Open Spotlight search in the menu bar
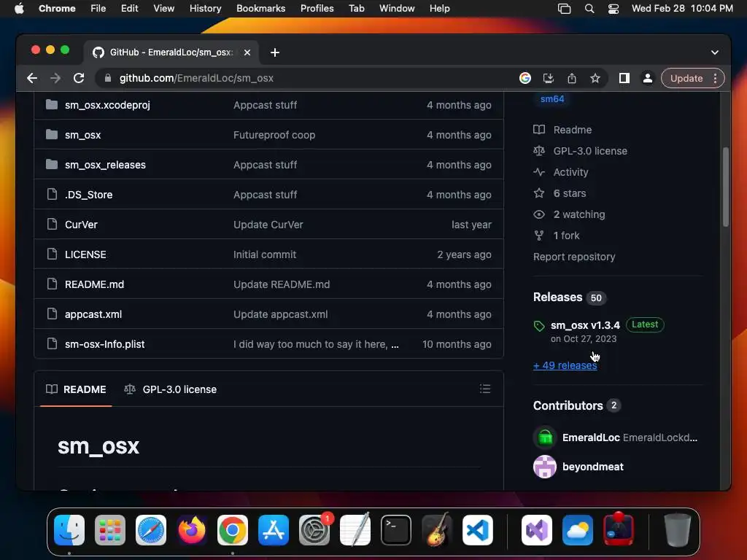This screenshot has height=560, width=747. 589,9
